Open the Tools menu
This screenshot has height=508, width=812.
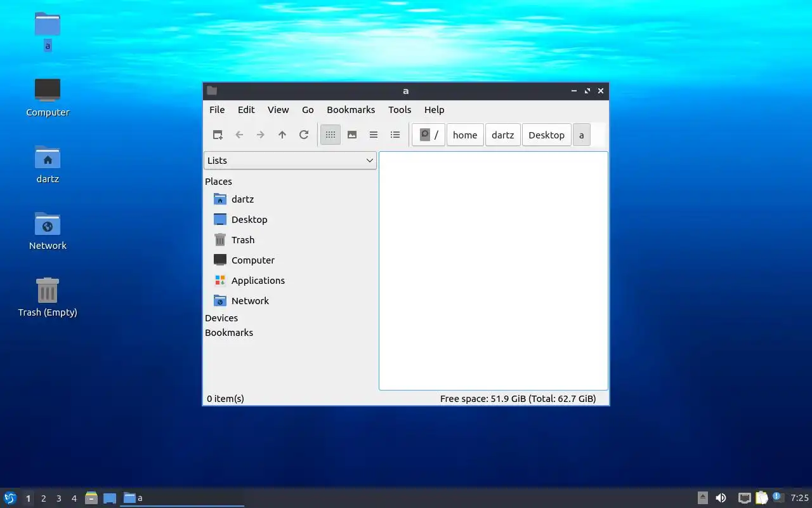400,110
